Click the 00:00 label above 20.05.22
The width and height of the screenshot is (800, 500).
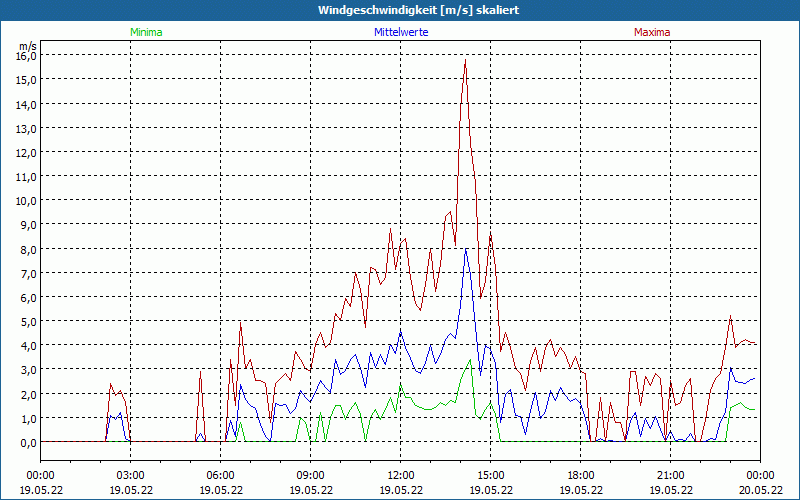(x=760, y=476)
